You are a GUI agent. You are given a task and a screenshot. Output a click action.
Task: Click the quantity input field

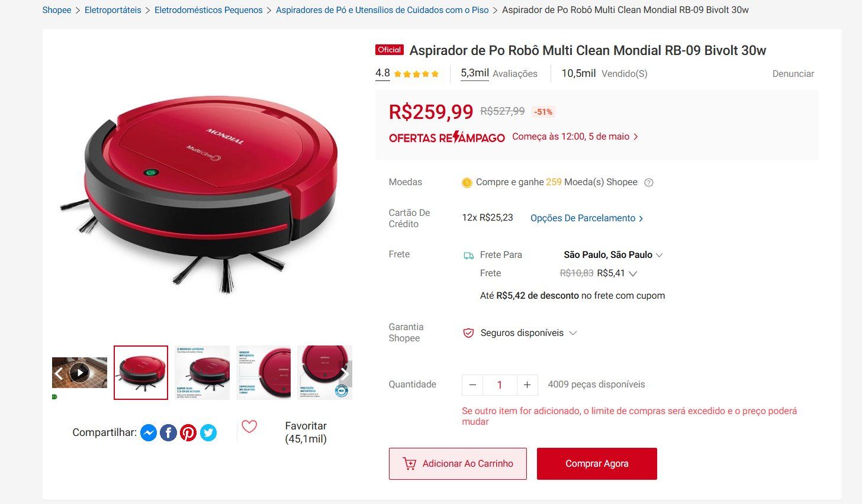coord(500,385)
